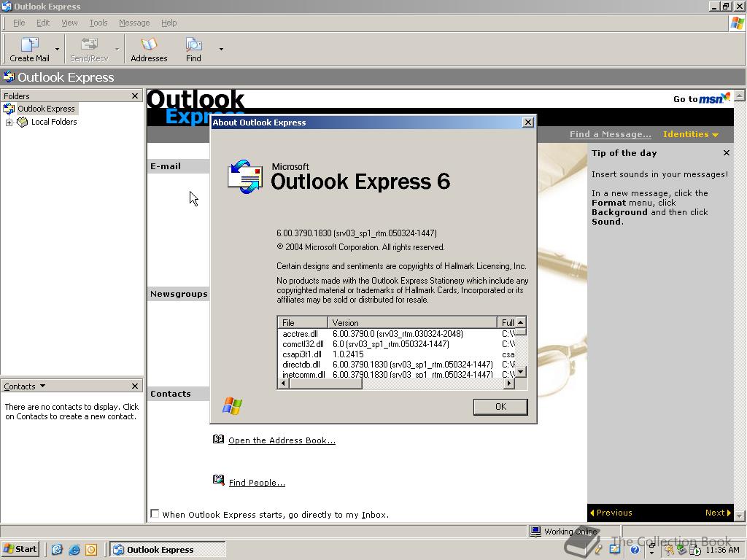The image size is (747, 560).
Task: Close the Folders pane
Action: click(135, 96)
